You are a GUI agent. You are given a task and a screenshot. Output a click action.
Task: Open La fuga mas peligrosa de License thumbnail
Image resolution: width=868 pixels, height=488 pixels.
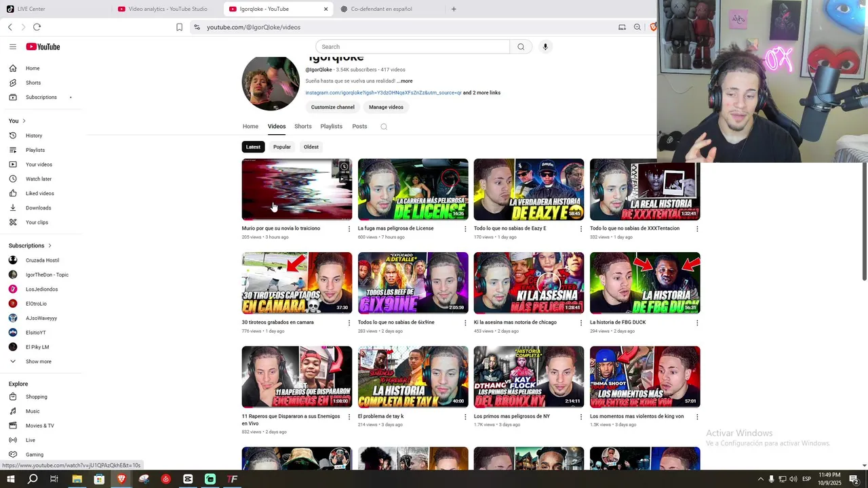(413, 189)
